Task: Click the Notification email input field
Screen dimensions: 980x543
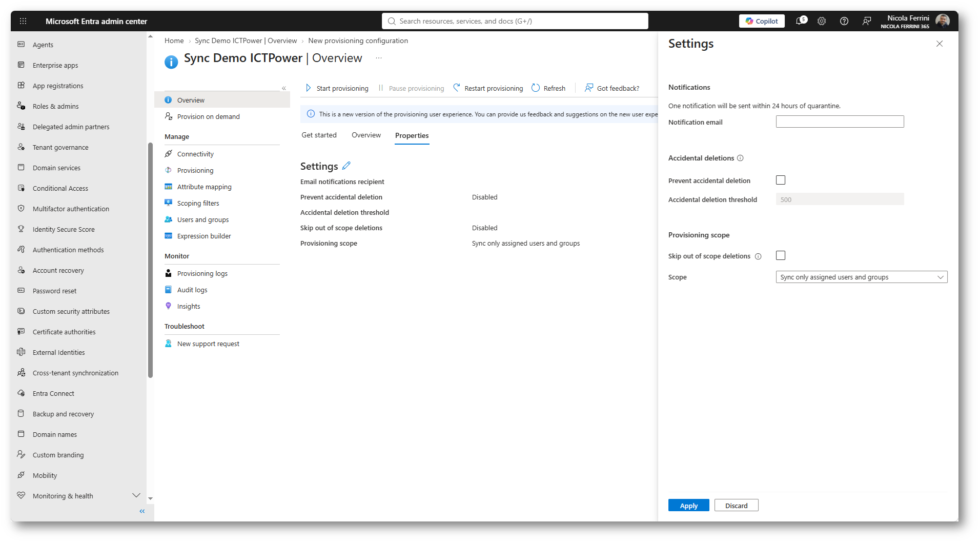Action: coord(840,122)
